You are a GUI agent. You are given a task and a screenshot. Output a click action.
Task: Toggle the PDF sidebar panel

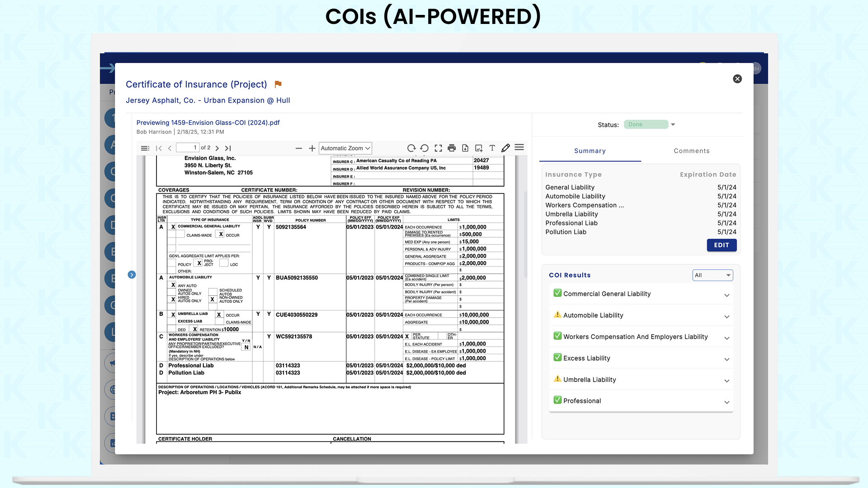(145, 148)
